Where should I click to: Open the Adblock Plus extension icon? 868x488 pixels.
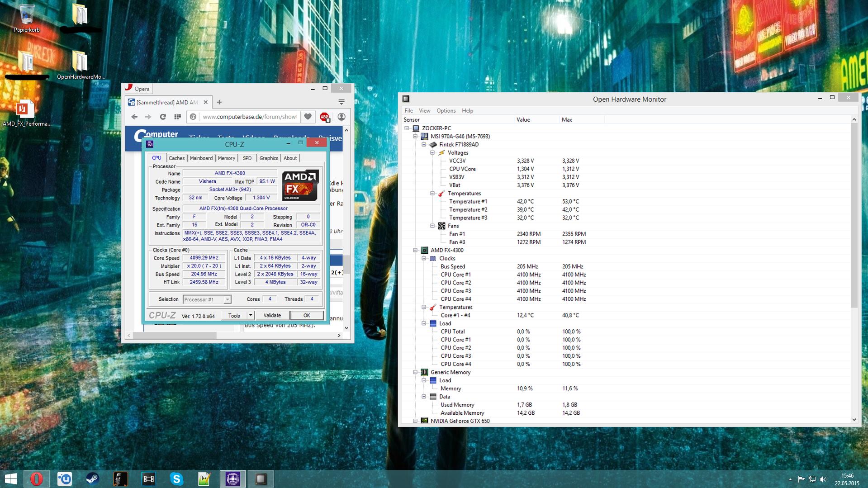coord(324,117)
